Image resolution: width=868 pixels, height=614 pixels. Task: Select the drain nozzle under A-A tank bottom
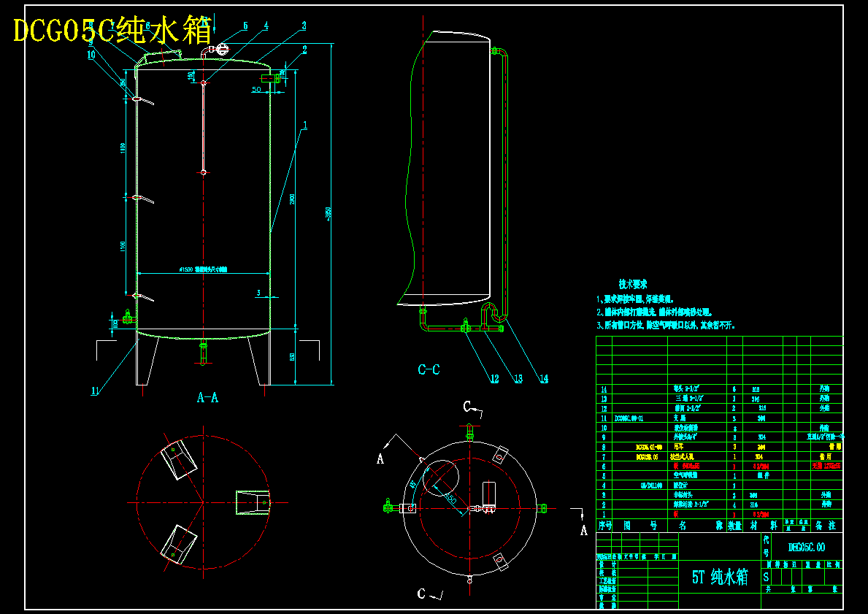[x=203, y=352]
